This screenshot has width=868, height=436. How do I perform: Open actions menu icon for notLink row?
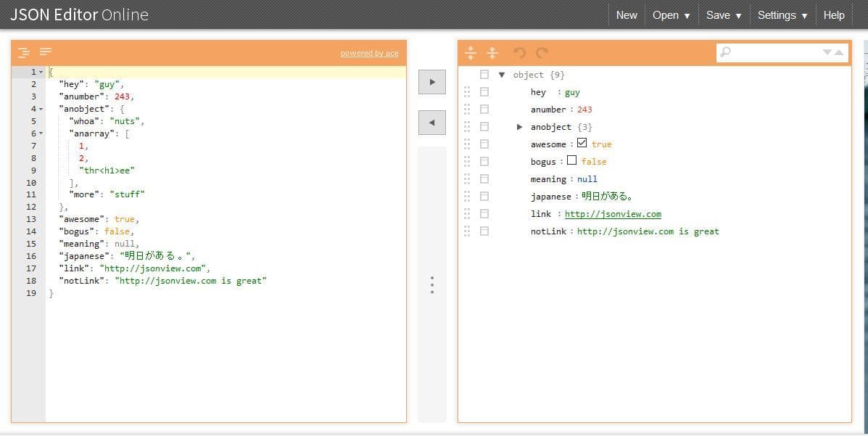pyautogui.click(x=484, y=231)
